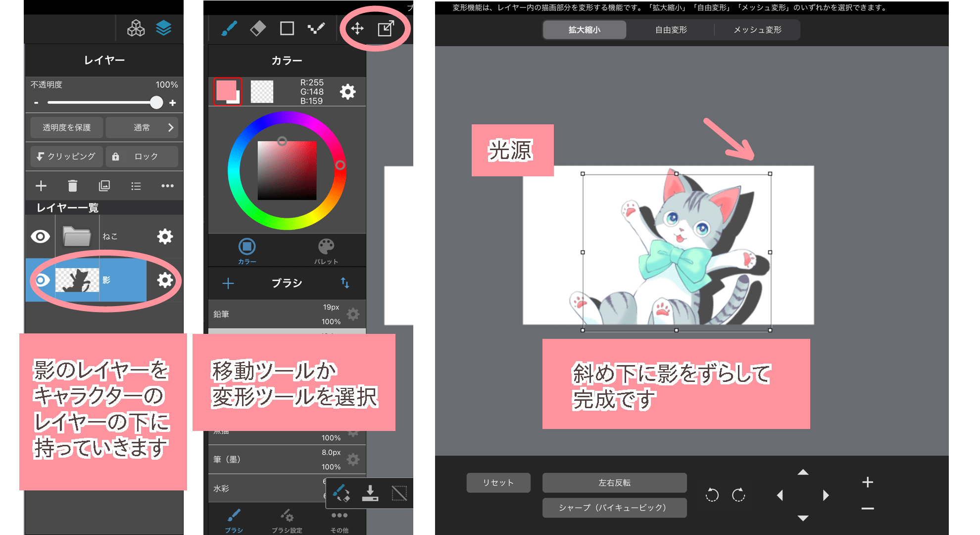Open the layer panel's more options menu
Screen dimensions: 980x535
click(168, 186)
